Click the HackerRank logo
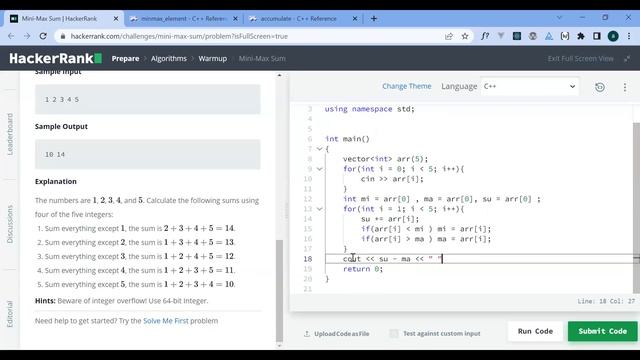 (56, 58)
